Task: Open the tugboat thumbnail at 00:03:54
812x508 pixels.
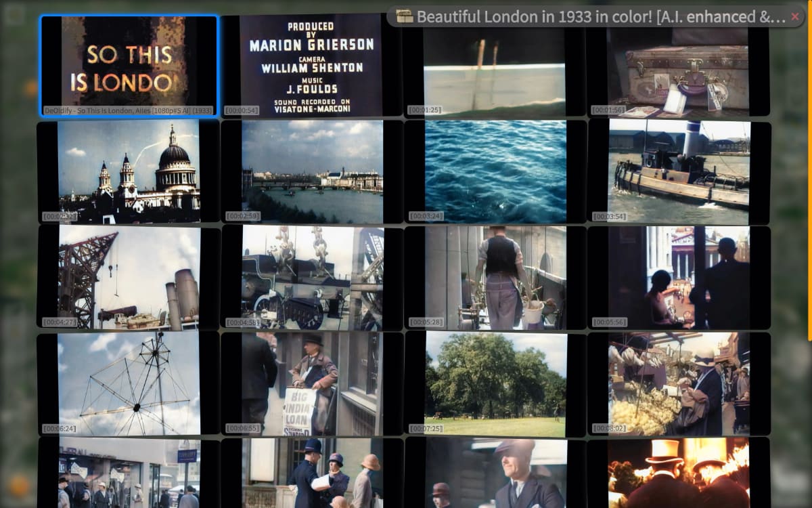Action: (679, 171)
